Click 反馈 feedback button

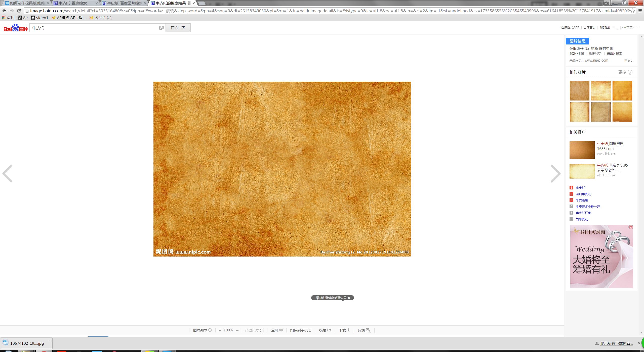(x=364, y=330)
